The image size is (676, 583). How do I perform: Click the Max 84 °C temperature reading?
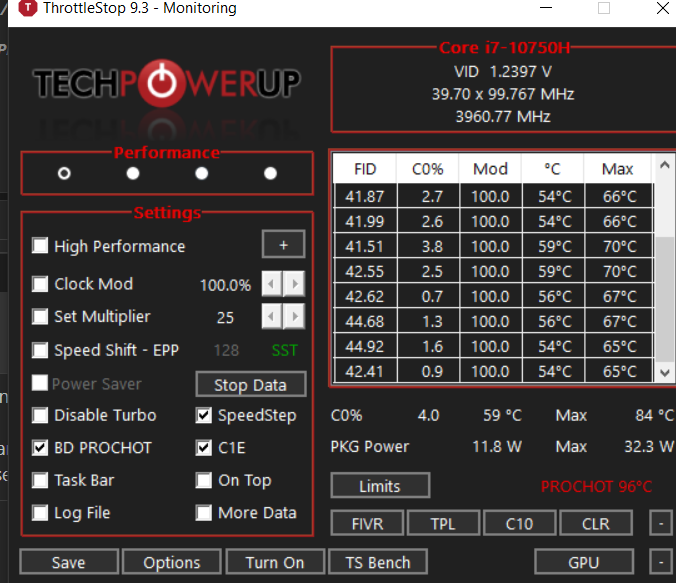click(654, 415)
